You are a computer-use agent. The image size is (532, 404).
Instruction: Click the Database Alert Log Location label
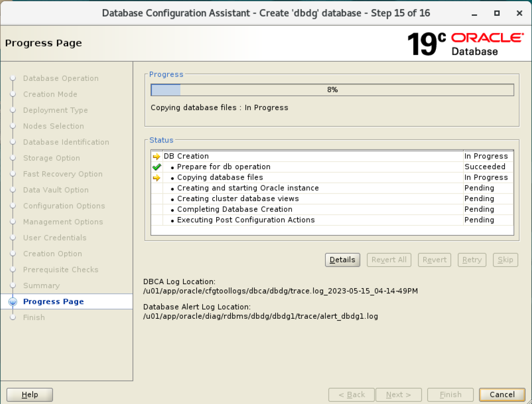pos(197,307)
